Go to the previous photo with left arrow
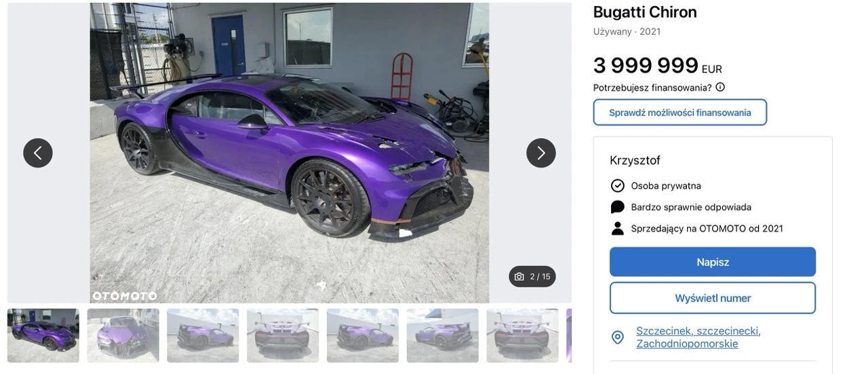Viewport: 868px width, 374px height. tap(38, 153)
